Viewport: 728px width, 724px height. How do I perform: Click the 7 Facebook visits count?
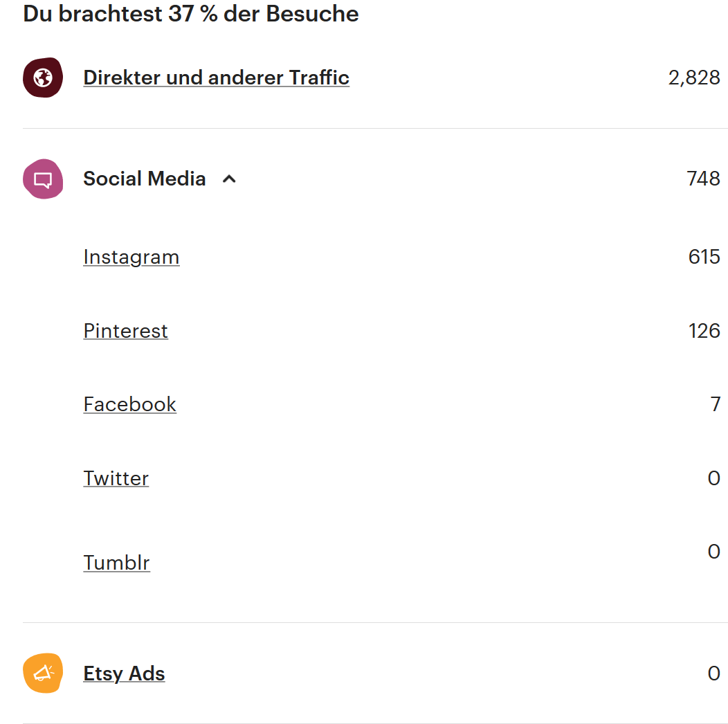click(x=716, y=404)
